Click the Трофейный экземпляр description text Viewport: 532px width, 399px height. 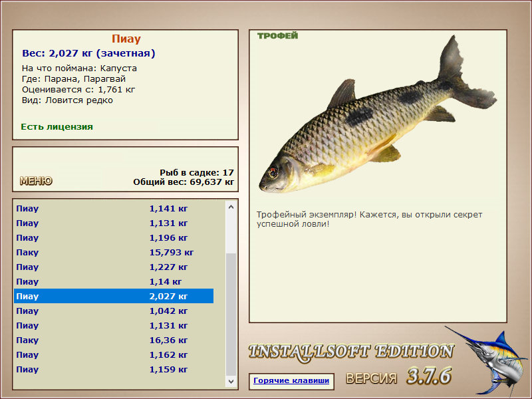pyautogui.click(x=369, y=219)
